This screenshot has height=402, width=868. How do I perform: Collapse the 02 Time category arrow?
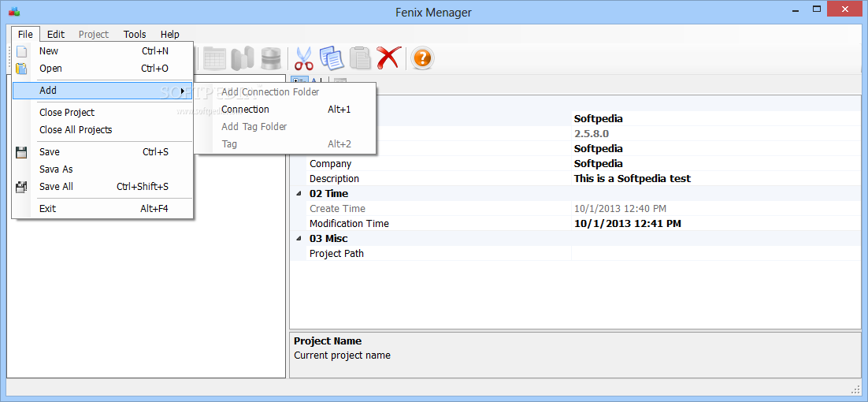tap(299, 194)
